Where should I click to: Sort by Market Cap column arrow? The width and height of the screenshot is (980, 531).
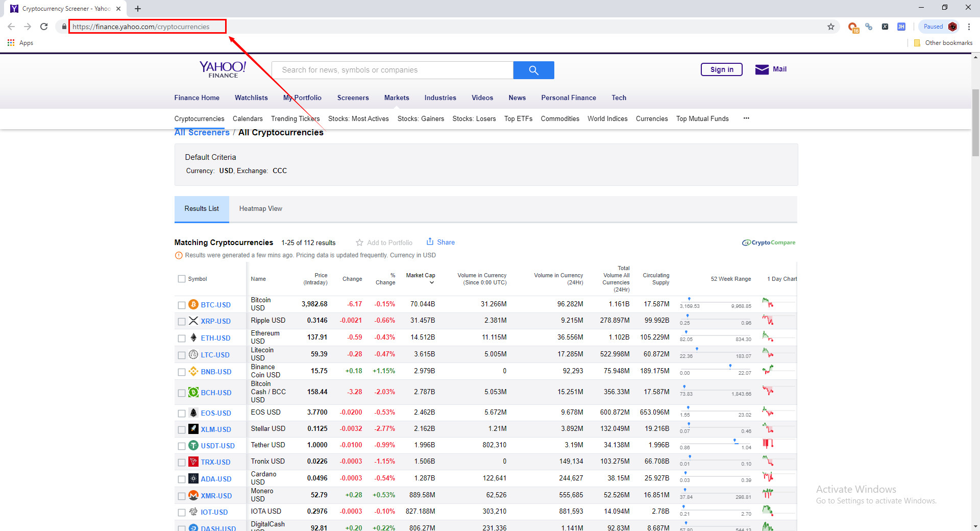432,282
